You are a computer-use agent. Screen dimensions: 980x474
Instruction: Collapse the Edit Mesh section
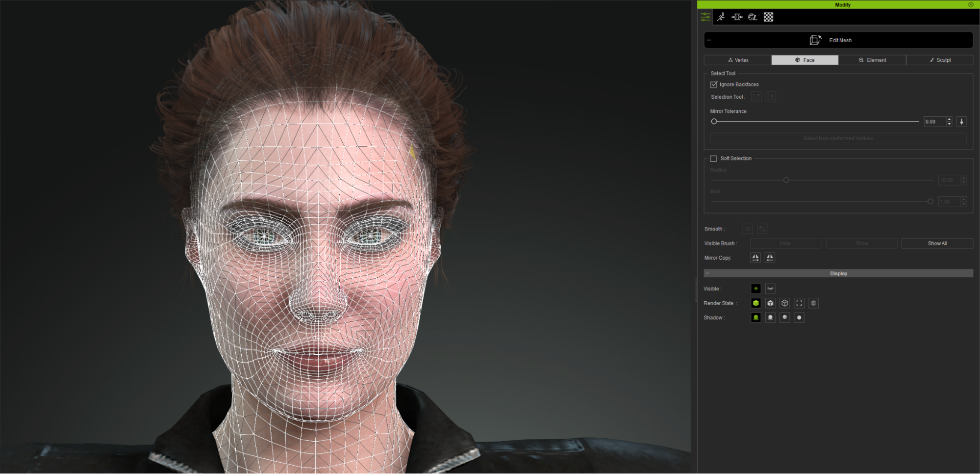click(709, 40)
